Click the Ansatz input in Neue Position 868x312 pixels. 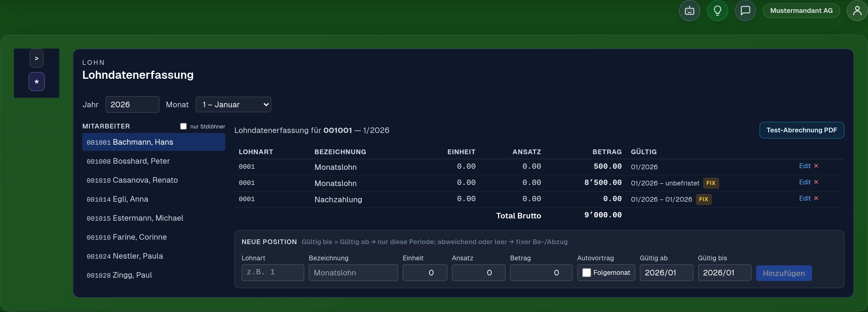478,273
